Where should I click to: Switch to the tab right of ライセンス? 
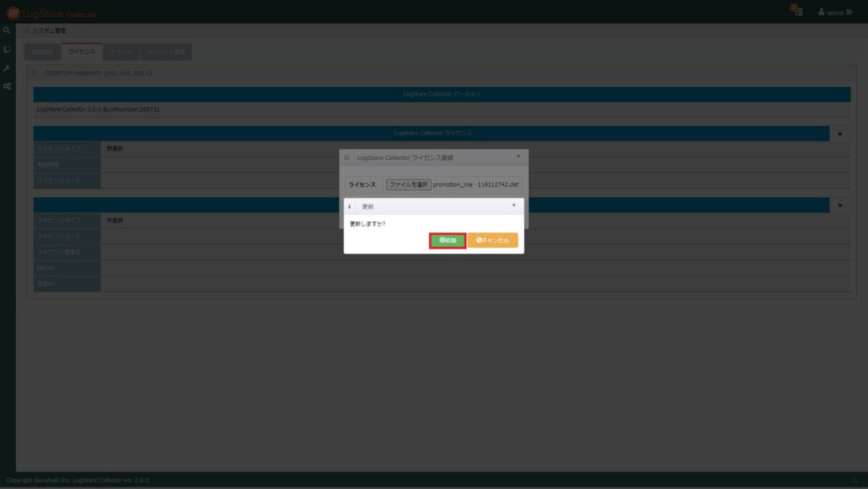pos(121,51)
